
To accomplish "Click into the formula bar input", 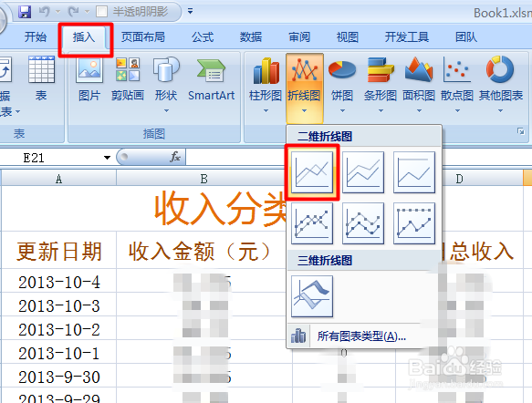I will pos(235,158).
